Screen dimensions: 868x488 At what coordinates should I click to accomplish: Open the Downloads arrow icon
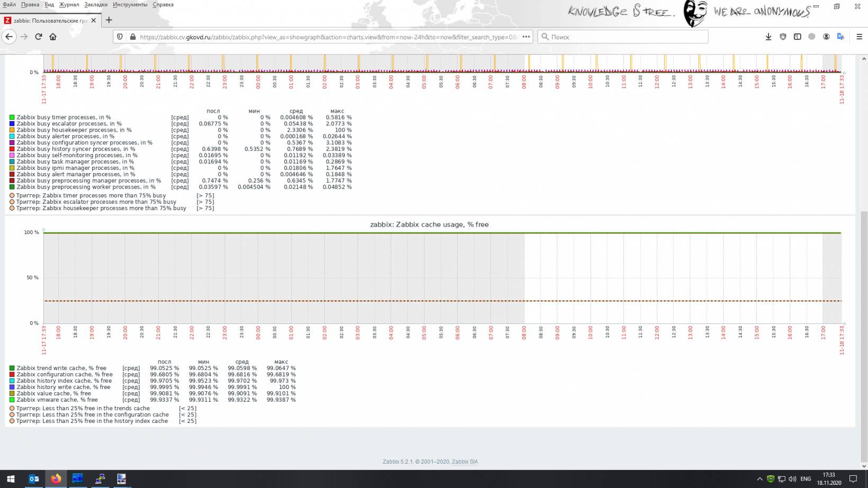768,37
